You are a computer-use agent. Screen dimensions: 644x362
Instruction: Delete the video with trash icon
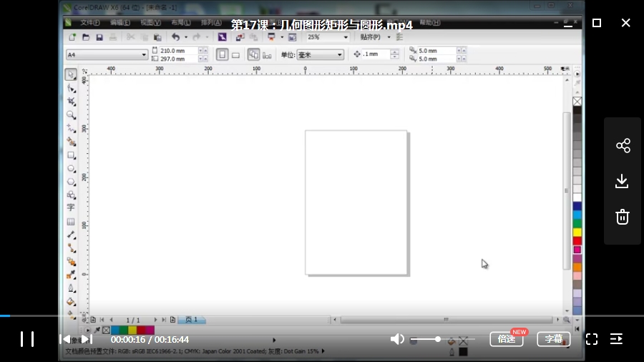pos(623,217)
